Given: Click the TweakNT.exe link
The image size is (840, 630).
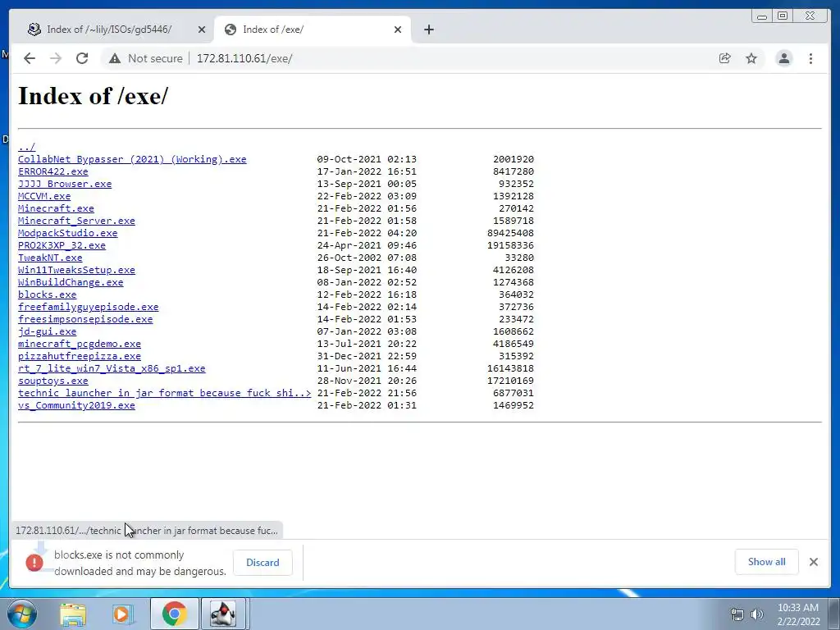Looking at the screenshot, I should [x=50, y=258].
